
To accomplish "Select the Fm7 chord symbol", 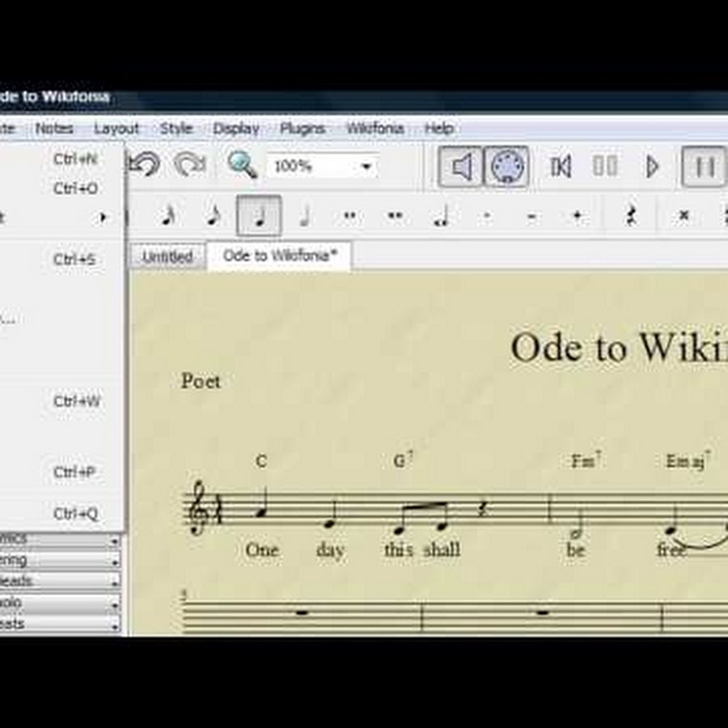I will click(586, 460).
